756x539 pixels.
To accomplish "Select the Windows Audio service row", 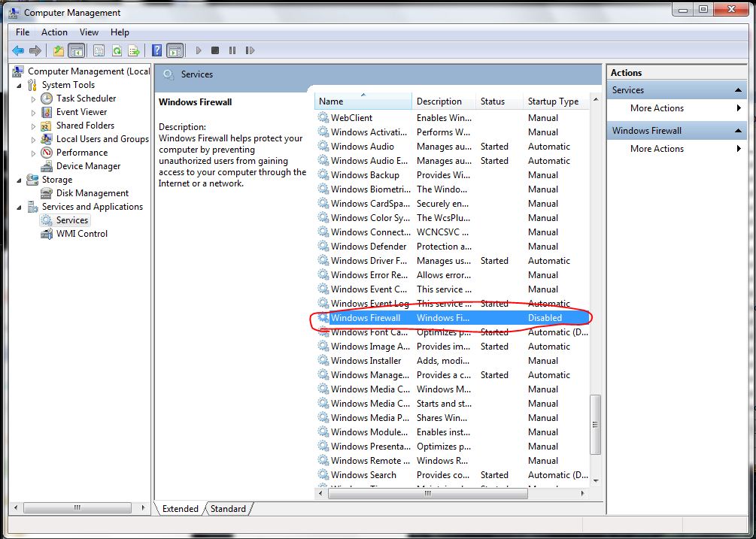I will pos(452,147).
